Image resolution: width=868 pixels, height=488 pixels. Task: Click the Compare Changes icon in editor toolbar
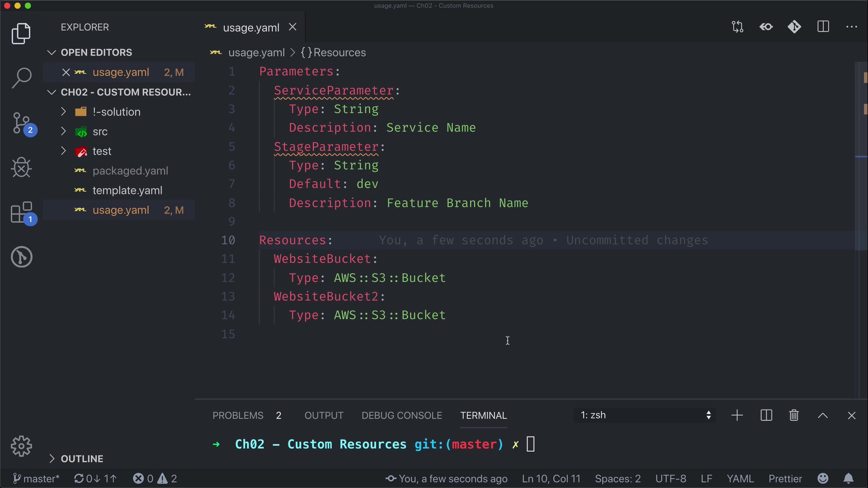tap(737, 27)
